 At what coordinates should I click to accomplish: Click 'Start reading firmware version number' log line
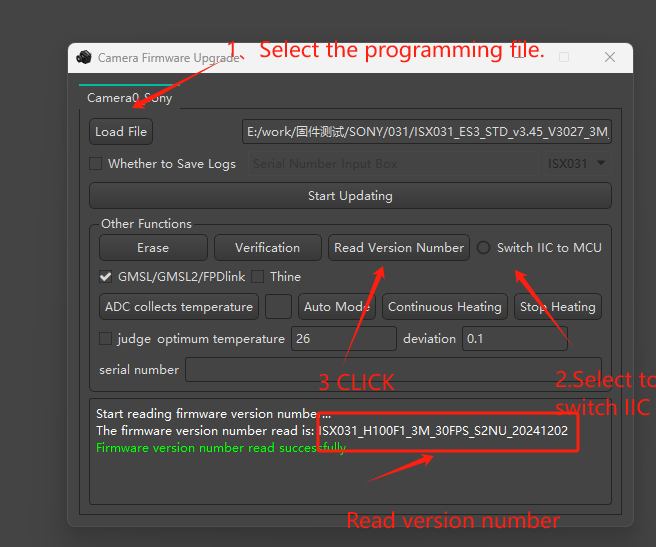tap(213, 414)
